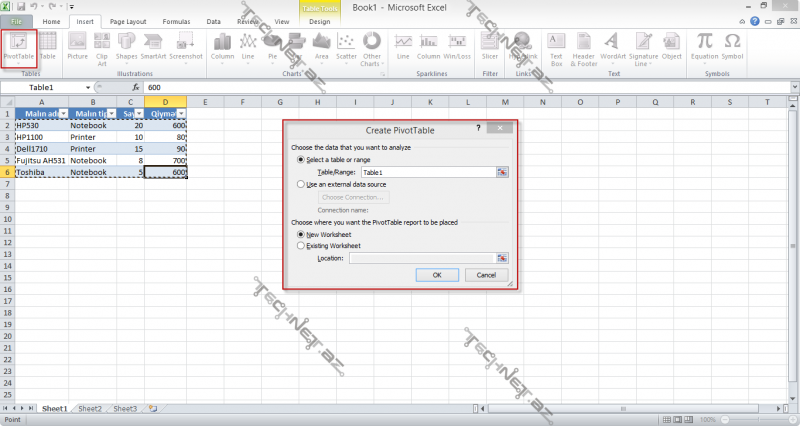The height and width of the screenshot is (426, 800).
Task: Insert a Slicer filter
Action: point(490,47)
